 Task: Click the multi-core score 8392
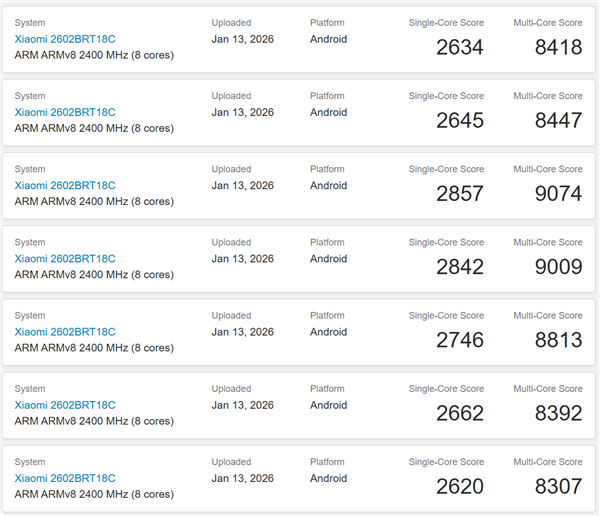point(558,413)
